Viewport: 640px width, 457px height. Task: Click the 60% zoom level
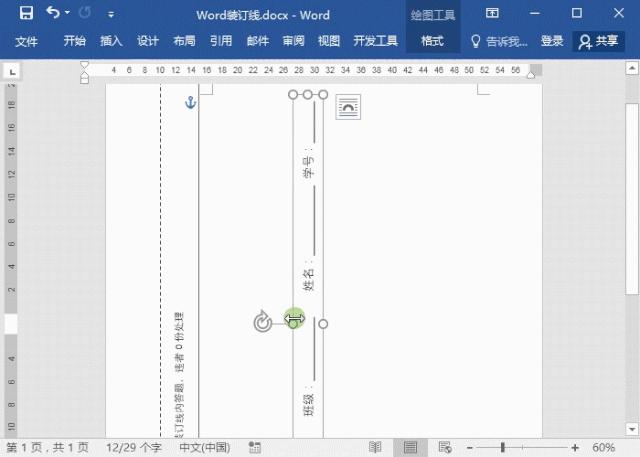(x=603, y=448)
